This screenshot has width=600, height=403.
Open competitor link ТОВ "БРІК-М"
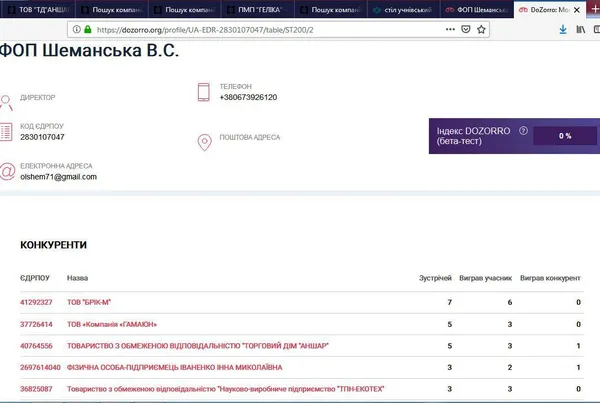(89, 302)
